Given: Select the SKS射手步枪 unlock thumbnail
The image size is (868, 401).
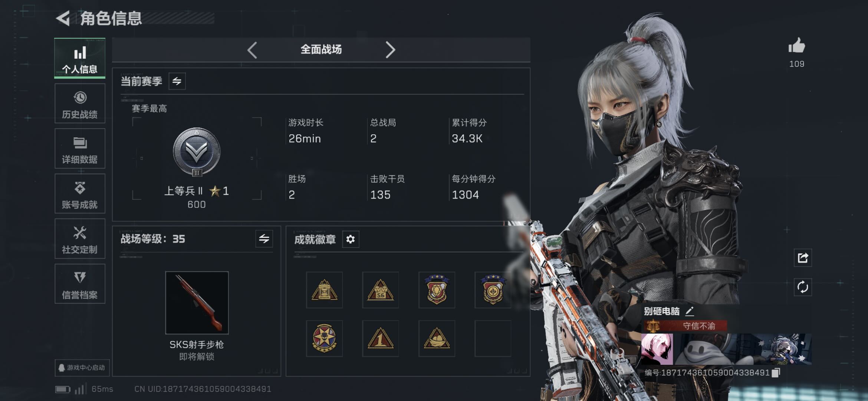Looking at the screenshot, I should tap(197, 303).
